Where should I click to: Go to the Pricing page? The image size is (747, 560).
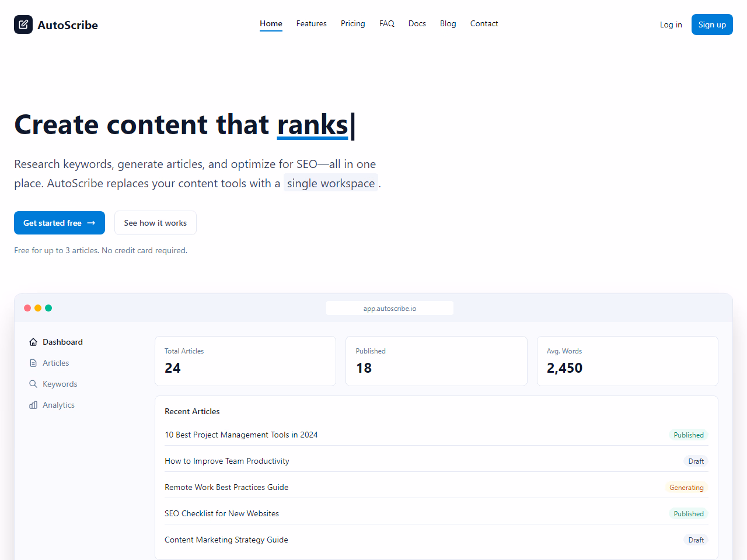point(352,24)
